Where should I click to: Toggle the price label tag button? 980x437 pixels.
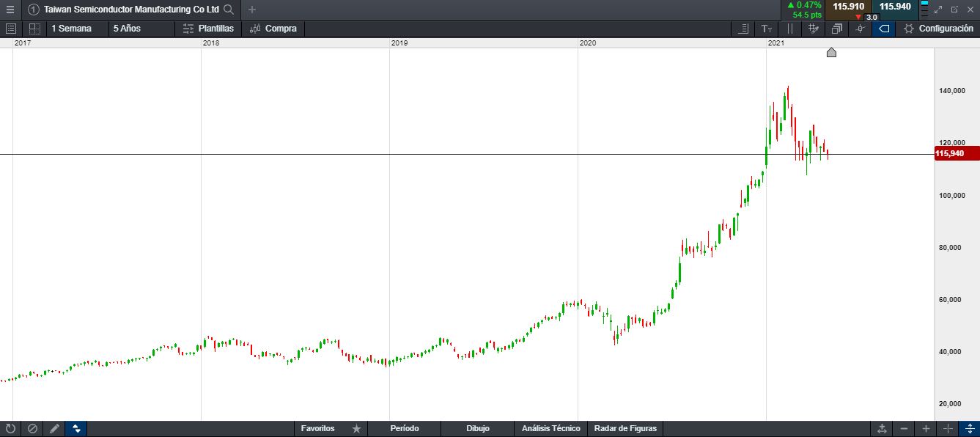(x=884, y=29)
